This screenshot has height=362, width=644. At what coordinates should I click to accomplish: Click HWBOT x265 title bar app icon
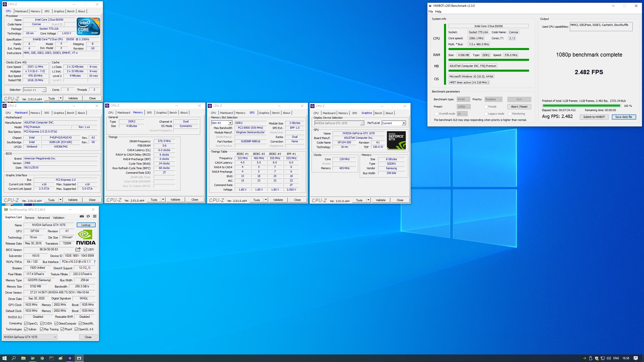[430, 6]
